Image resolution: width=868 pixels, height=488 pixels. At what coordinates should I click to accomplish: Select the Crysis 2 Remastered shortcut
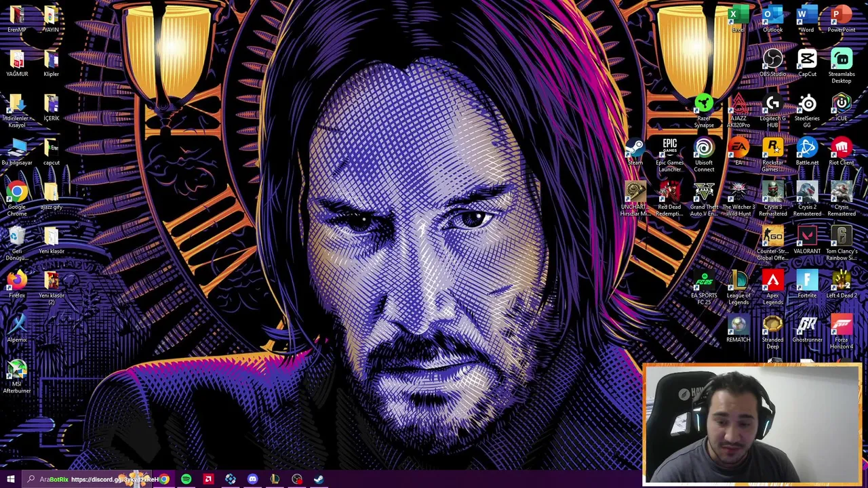point(807,199)
